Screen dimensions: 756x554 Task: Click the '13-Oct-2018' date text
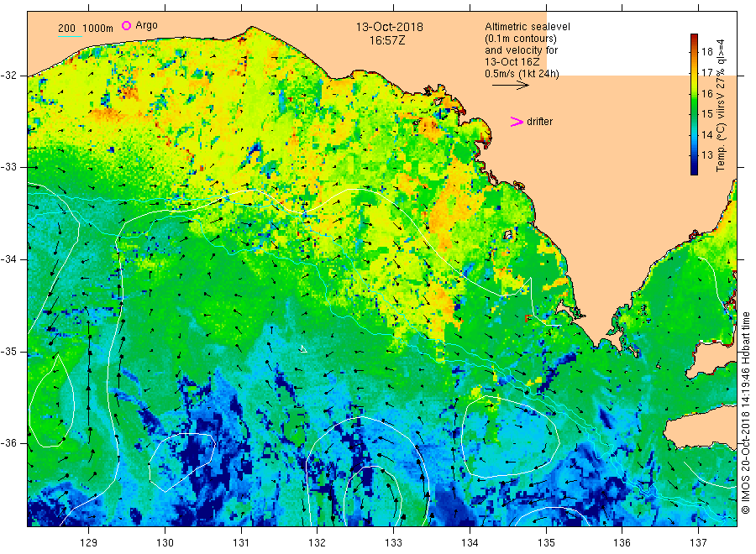(390, 27)
